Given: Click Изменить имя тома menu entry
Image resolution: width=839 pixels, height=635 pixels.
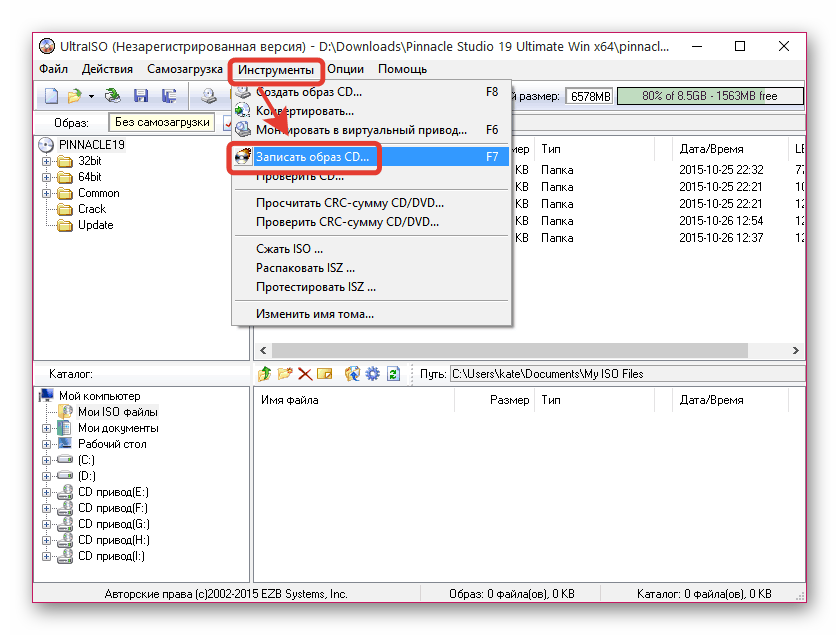Looking at the screenshot, I should (x=314, y=314).
